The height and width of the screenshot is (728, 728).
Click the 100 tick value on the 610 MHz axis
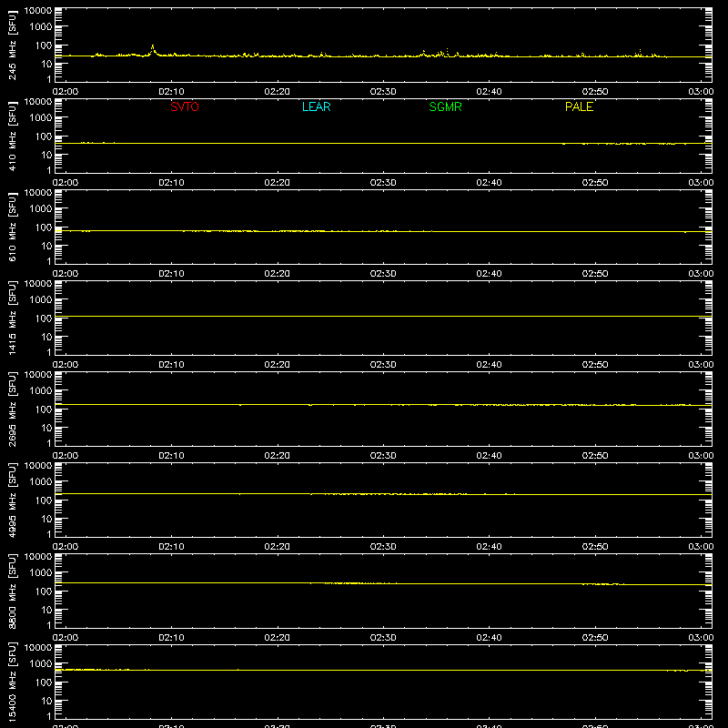44,227
